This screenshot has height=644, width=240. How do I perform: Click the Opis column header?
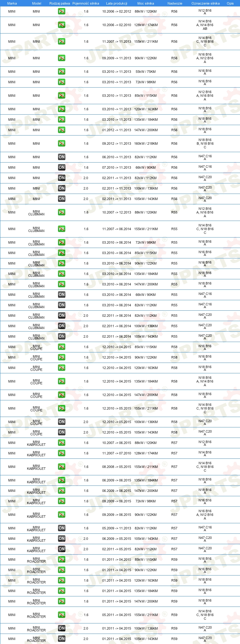click(x=230, y=3)
